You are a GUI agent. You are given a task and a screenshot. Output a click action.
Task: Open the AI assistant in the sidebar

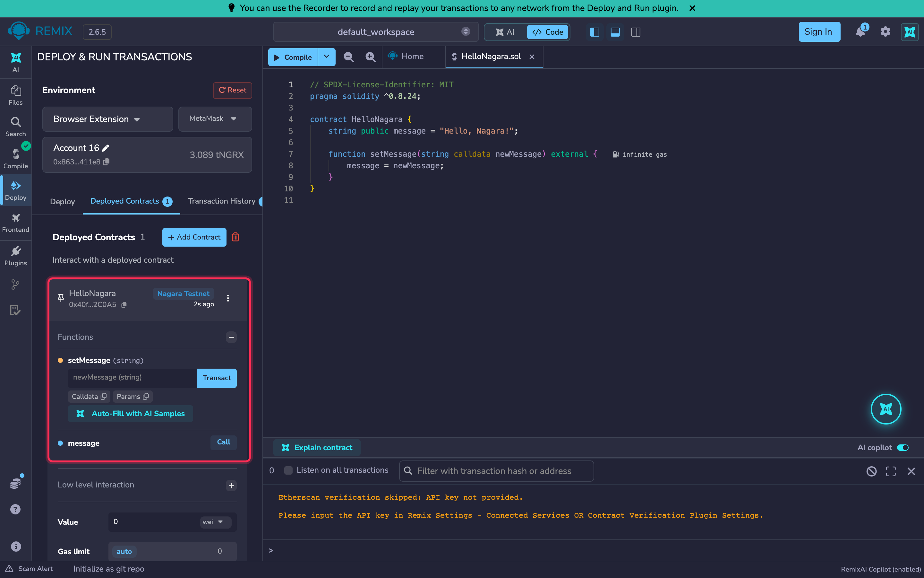tap(15, 62)
